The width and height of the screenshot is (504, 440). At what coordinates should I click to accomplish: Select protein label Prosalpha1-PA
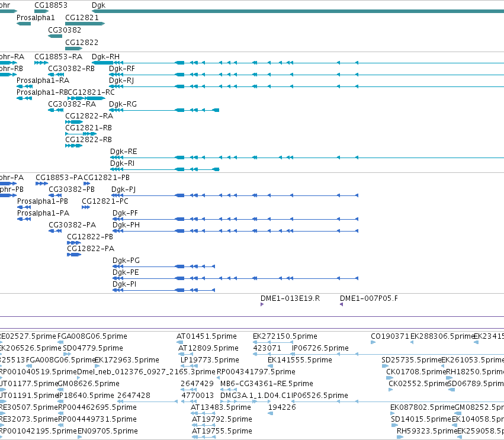[x=43, y=213]
